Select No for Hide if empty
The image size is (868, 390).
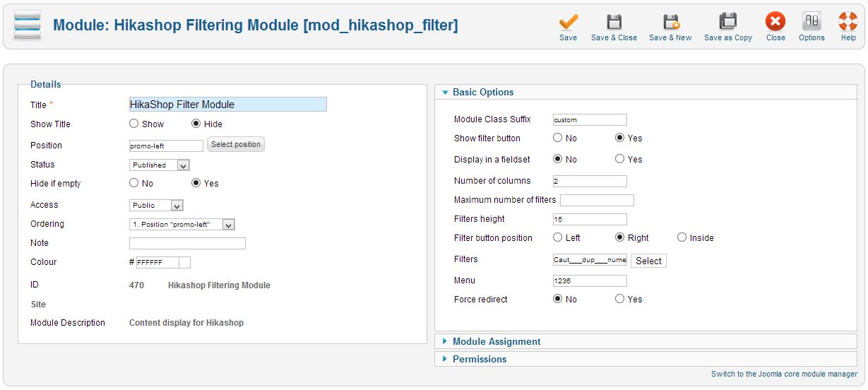[x=134, y=183]
